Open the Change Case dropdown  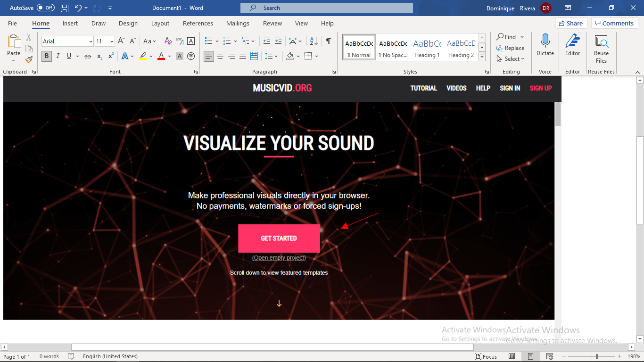click(150, 41)
